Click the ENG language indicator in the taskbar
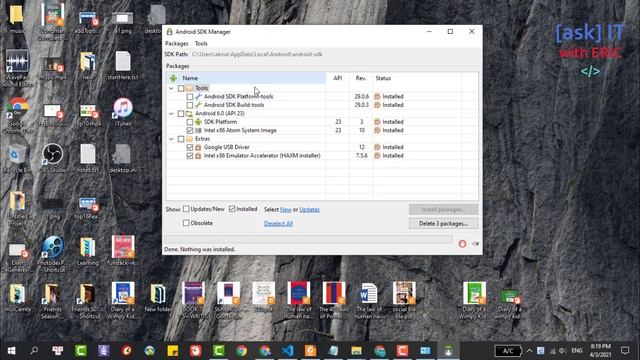Screen dimensions: 640x360 [577, 351]
